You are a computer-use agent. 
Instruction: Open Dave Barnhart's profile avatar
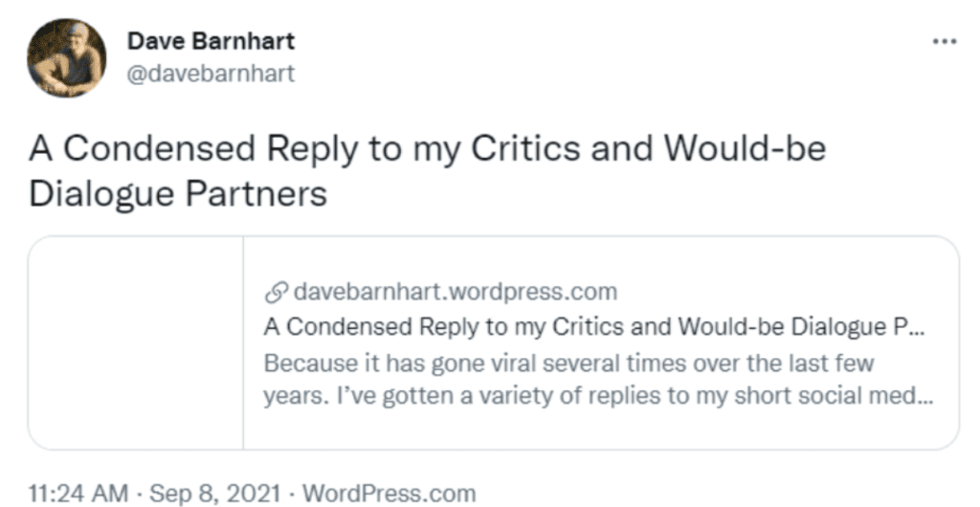point(66,58)
